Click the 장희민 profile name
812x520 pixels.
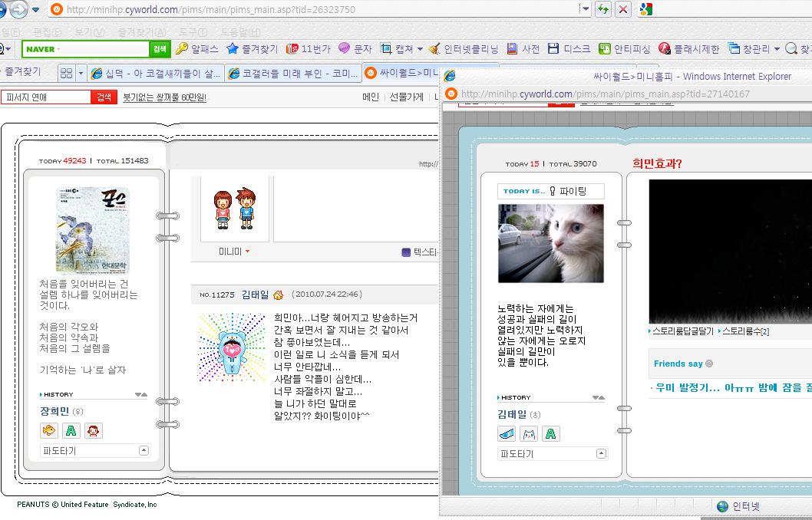[x=54, y=411]
